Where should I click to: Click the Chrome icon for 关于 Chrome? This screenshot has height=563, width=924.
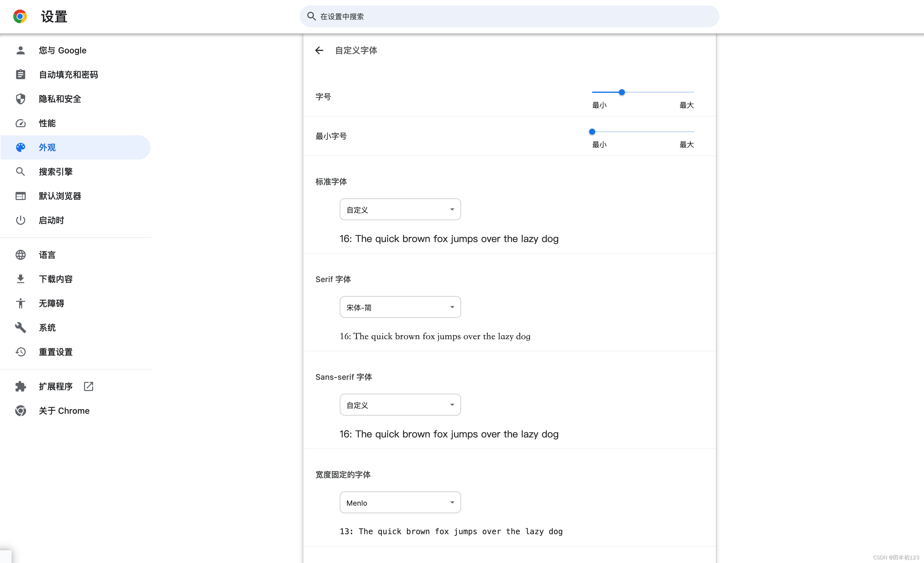[x=21, y=411]
